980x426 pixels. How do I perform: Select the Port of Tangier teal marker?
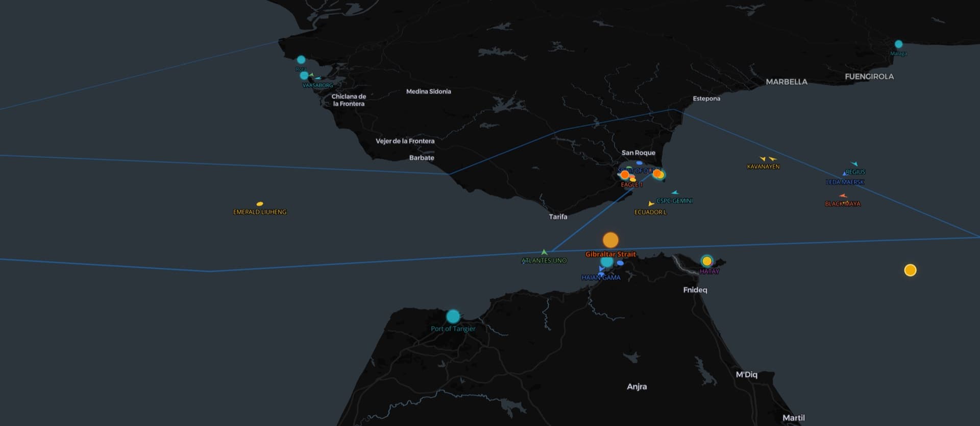click(453, 316)
